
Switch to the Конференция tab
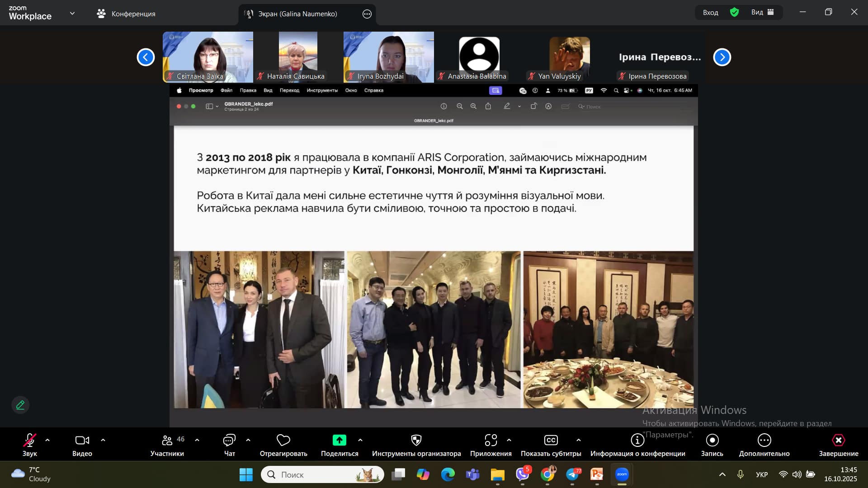click(x=127, y=14)
